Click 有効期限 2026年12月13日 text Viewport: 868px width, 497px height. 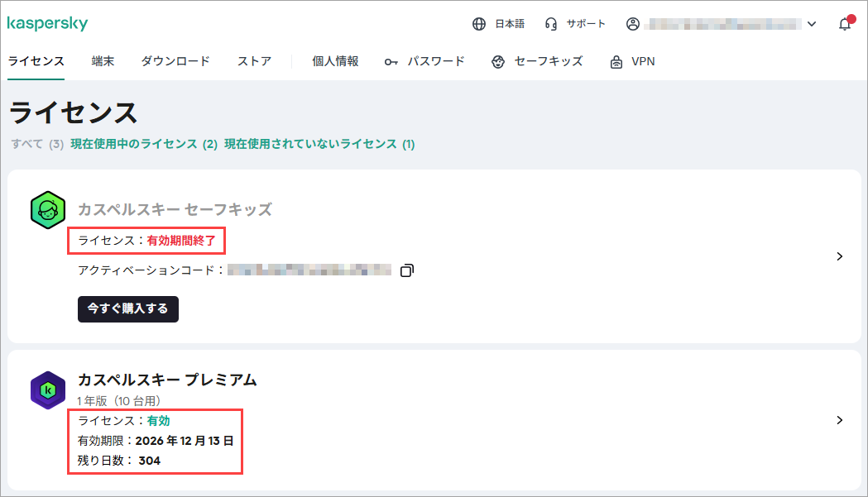coord(156,441)
